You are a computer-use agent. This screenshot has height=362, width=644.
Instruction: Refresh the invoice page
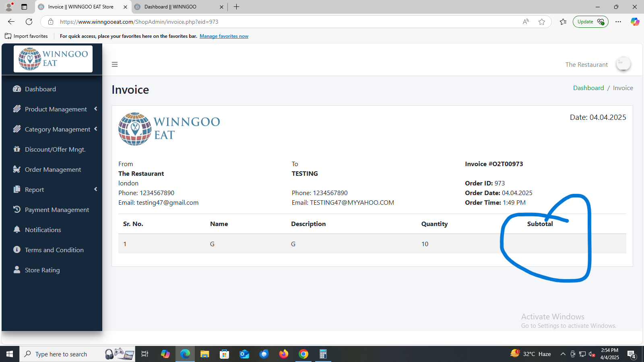[29, 22]
